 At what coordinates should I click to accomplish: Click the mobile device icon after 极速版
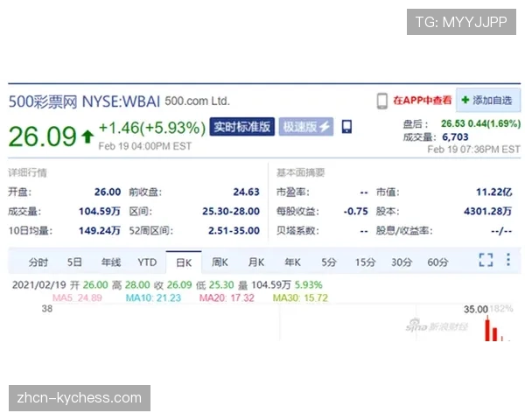pos(346,127)
